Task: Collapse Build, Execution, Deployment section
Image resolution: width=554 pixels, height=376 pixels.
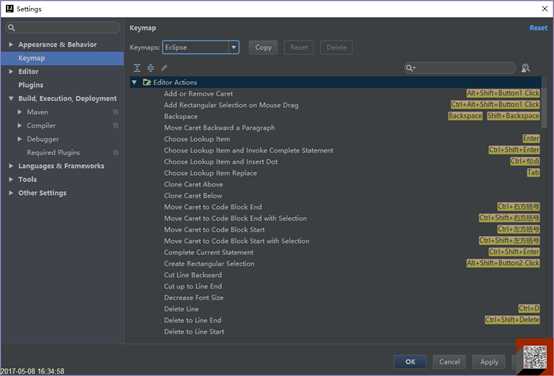Action: pyautogui.click(x=11, y=99)
